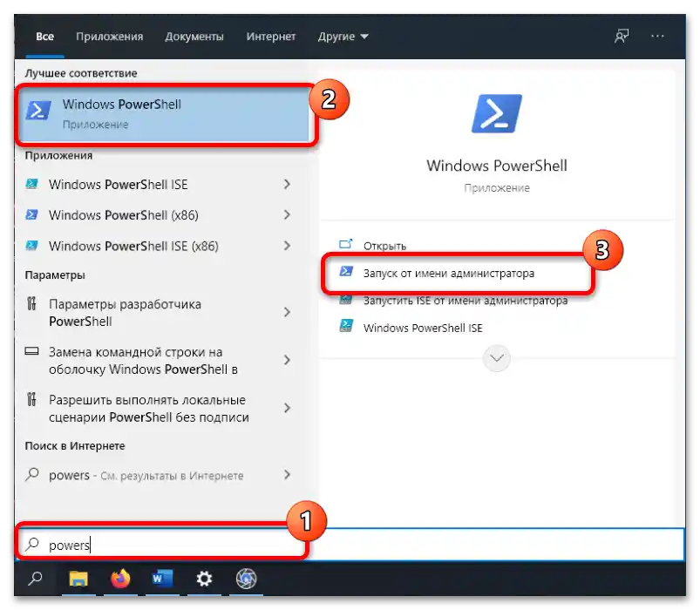Open the camera shutter app on taskbar
Viewport: 700px width, 610px height.
246,579
